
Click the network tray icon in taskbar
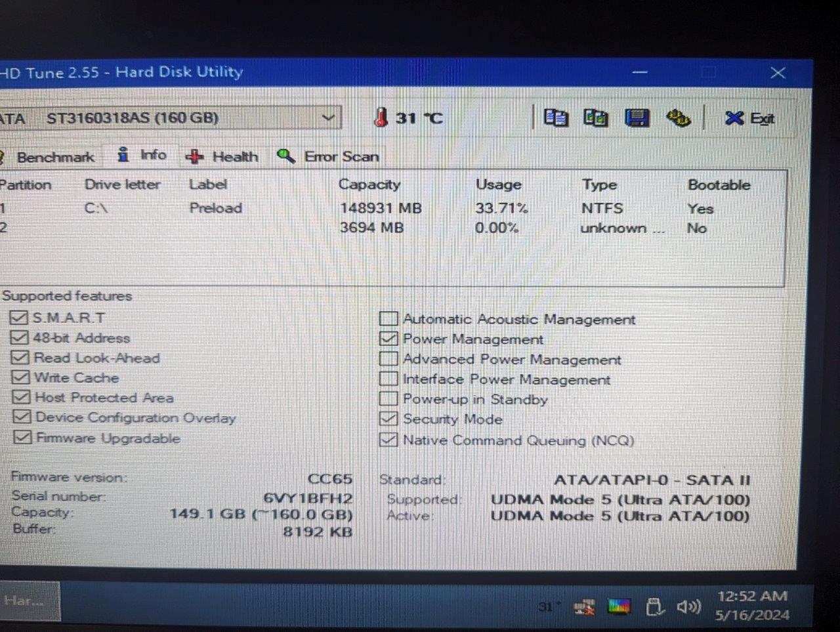point(584,607)
